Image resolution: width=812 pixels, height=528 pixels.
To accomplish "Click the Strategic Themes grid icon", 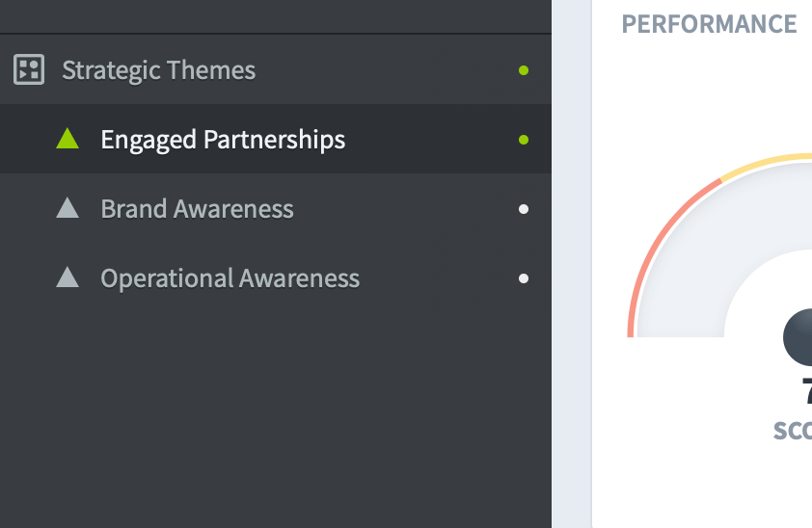I will pyautogui.click(x=29, y=69).
